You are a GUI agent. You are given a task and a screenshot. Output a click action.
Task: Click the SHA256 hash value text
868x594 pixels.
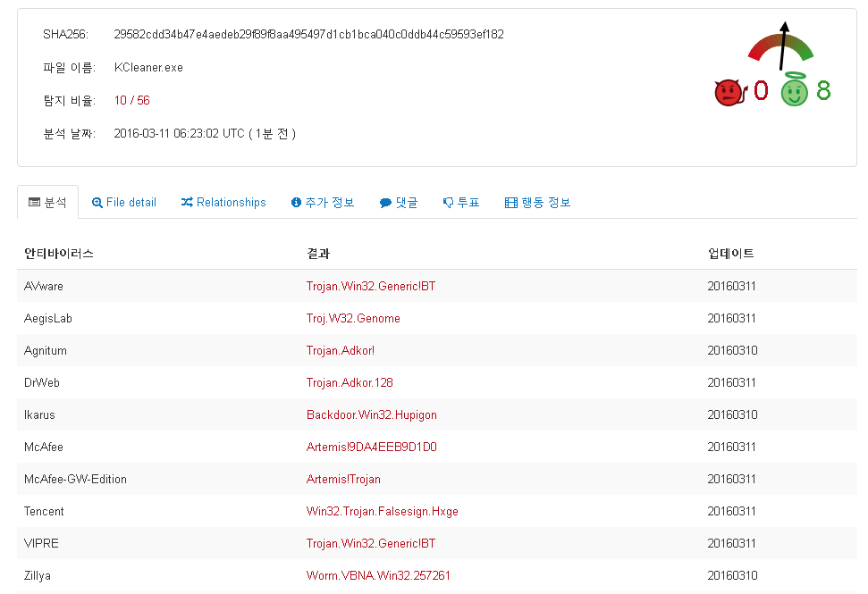click(x=308, y=35)
